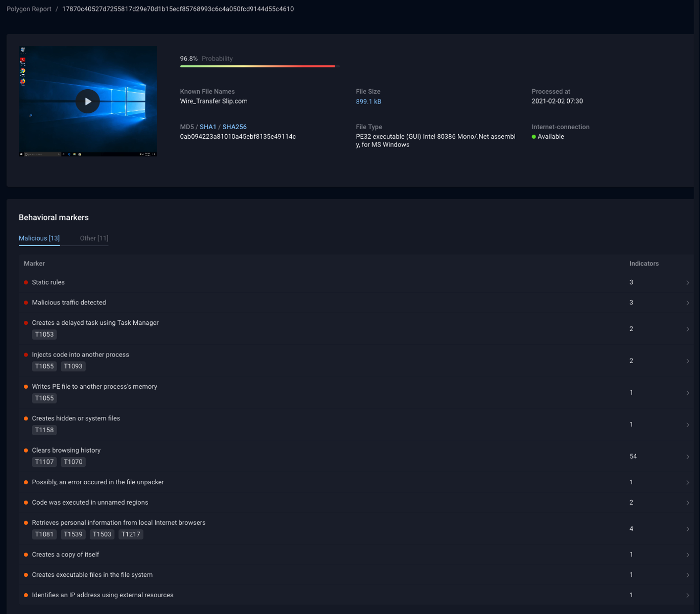The width and height of the screenshot is (700, 614).
Task: Click PE32 executable file type description
Action: (435, 141)
